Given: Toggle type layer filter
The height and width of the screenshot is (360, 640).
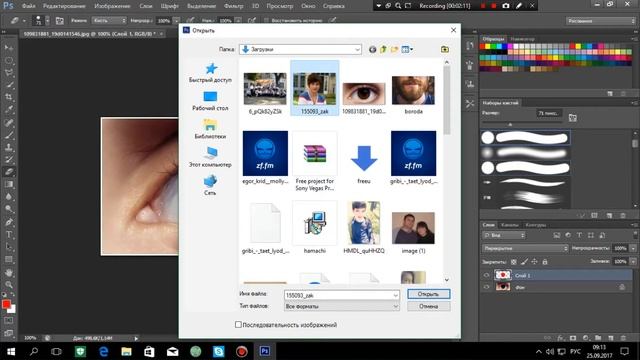Looking at the screenshot, I should (x=579, y=236).
